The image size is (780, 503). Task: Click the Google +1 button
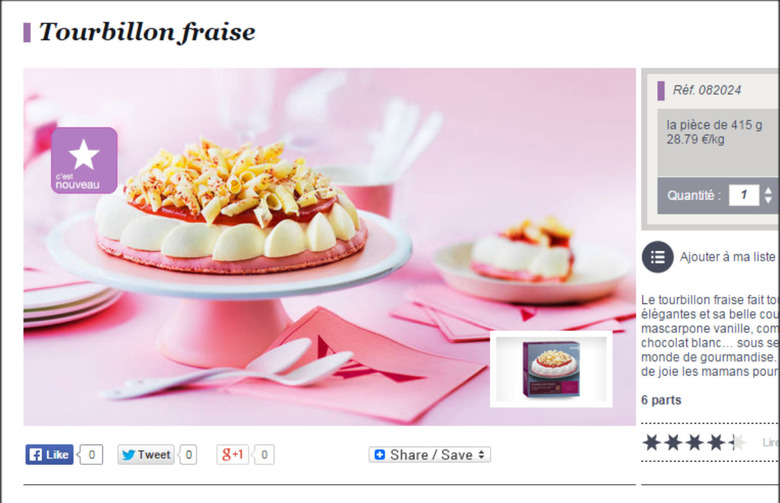[x=232, y=454]
